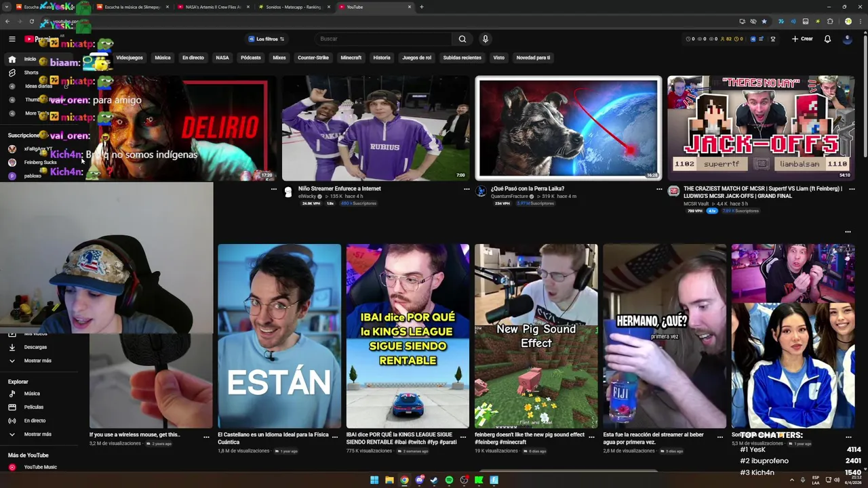This screenshot has height=488, width=868.
Task: Open the Los filtros extension button
Action: 267,39
